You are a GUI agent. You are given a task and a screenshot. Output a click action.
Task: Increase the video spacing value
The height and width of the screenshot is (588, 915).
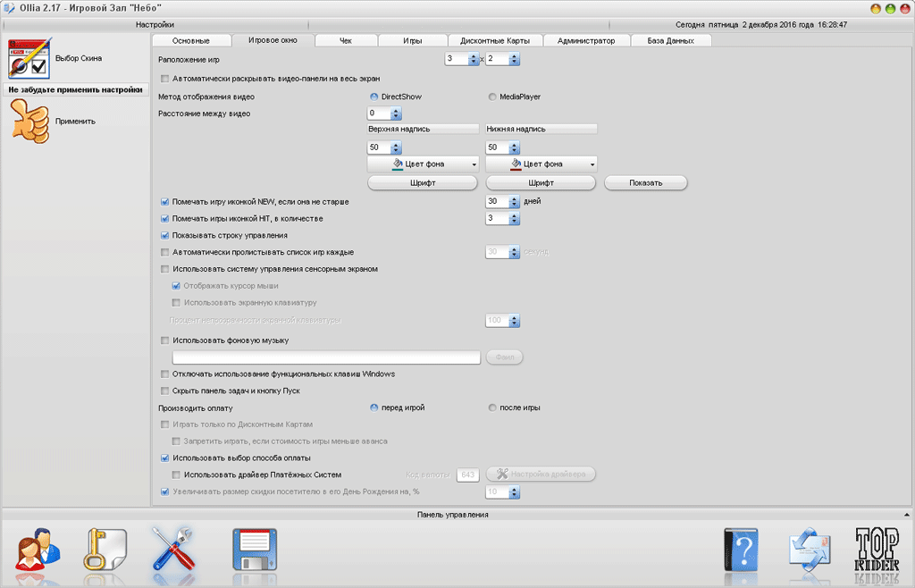coord(396,111)
